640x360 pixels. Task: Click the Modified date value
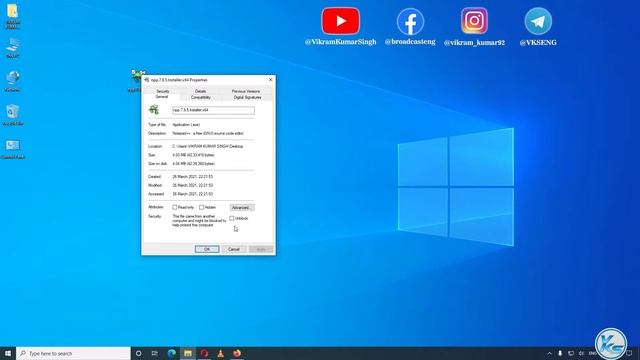[x=193, y=185]
